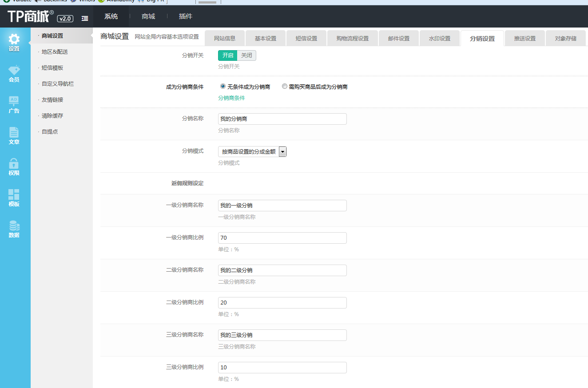Image resolution: width=588 pixels, height=388 pixels.
Task: Switch to the 插件 top menu
Action: pyautogui.click(x=186, y=16)
